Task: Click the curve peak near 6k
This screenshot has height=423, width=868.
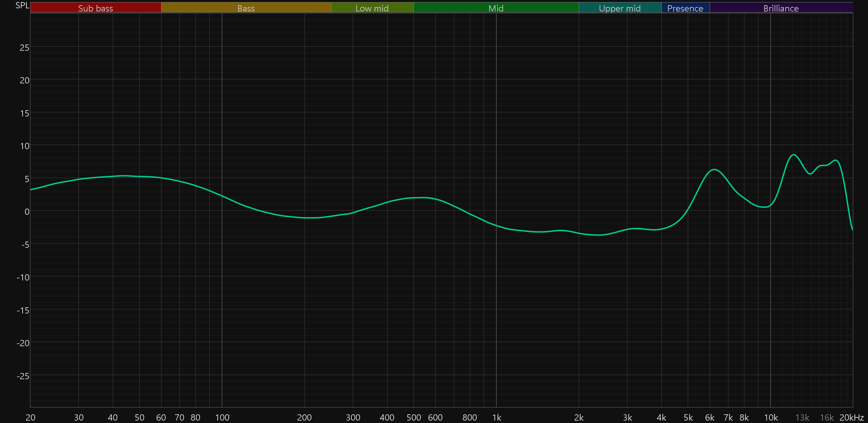Action: 714,170
